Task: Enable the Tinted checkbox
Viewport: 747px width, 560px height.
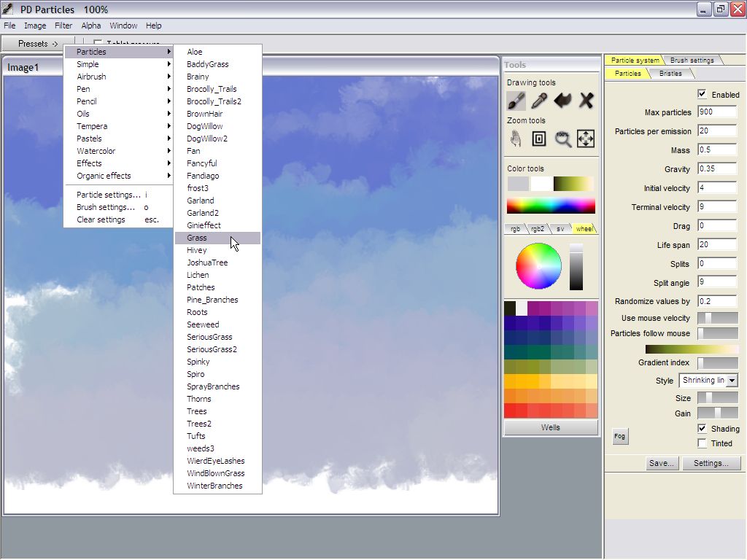Action: 702,443
